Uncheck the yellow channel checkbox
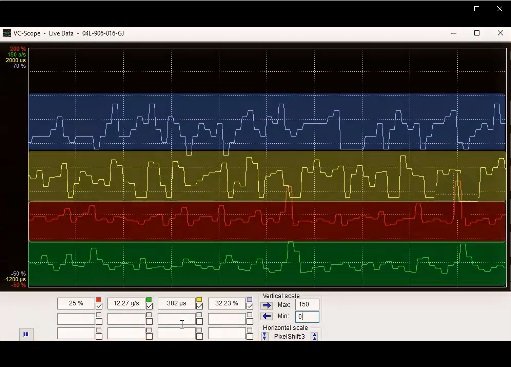Image resolution: width=511 pixels, height=367 pixels. [x=199, y=306]
